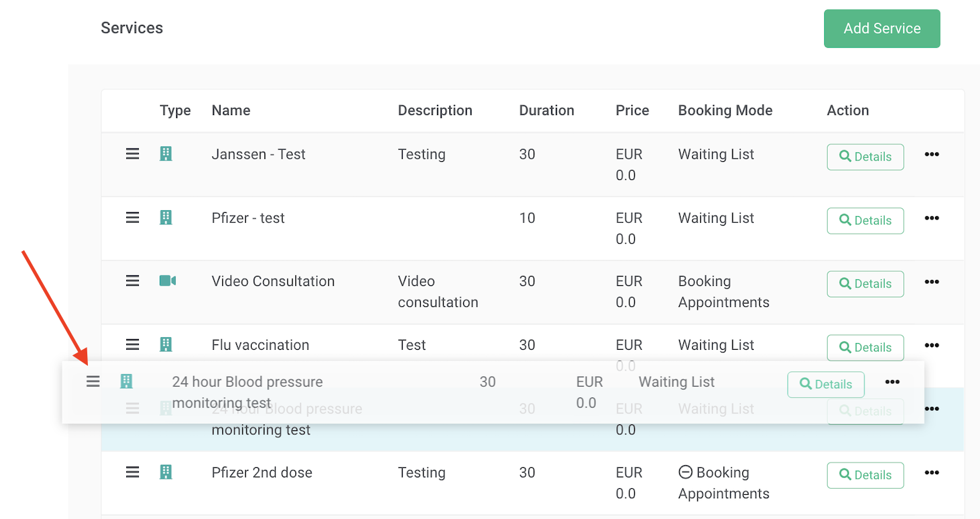Click the video camera icon for Video Consultation
980x519 pixels.
tap(168, 281)
